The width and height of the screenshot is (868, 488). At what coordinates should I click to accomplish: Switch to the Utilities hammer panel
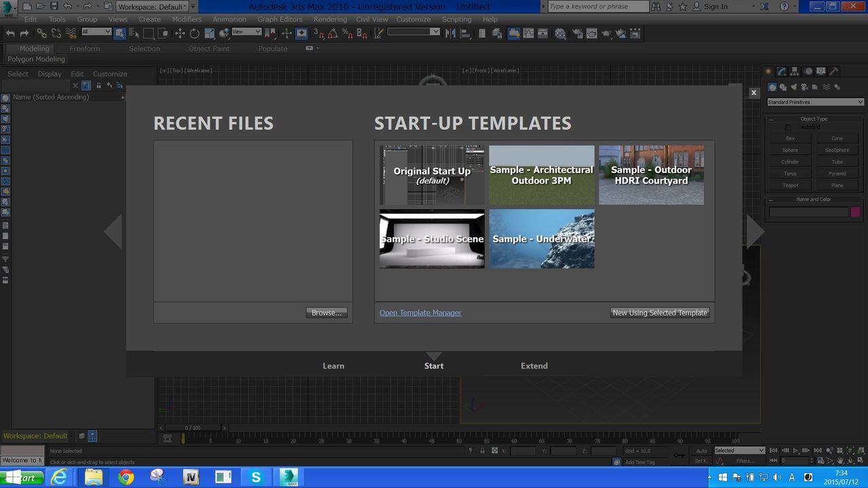coord(833,71)
